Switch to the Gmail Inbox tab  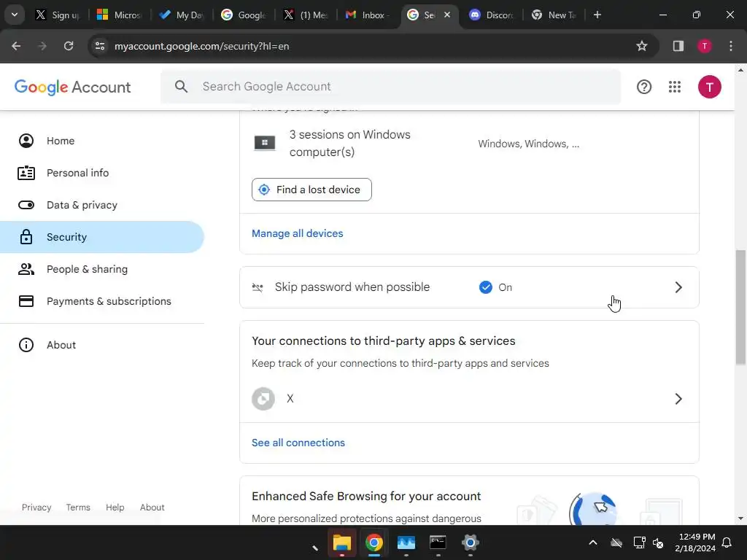point(367,15)
